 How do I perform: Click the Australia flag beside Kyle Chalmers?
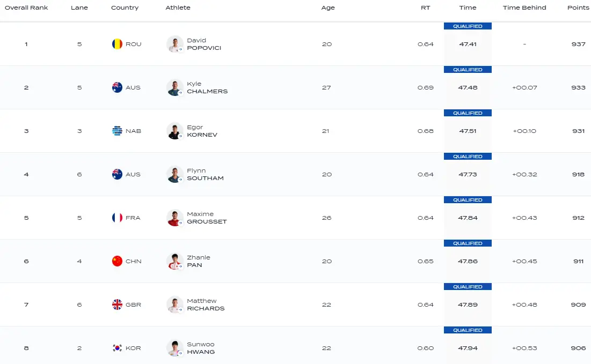tap(117, 87)
